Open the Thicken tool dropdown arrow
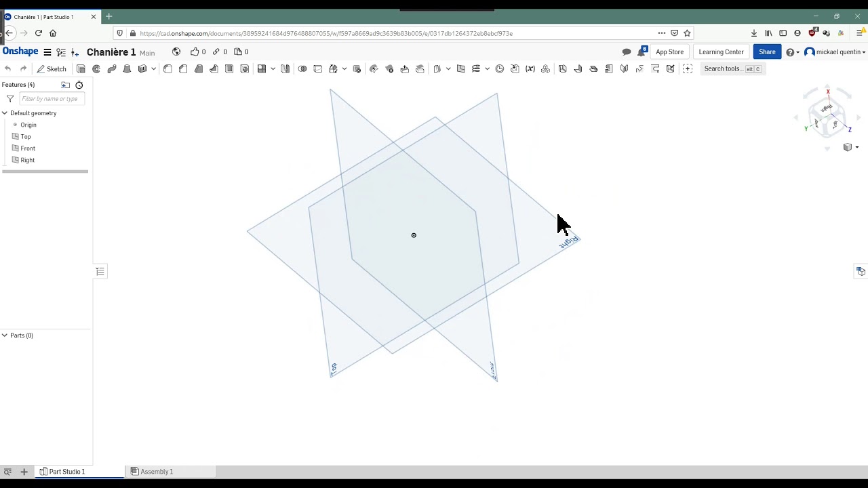 click(154, 68)
